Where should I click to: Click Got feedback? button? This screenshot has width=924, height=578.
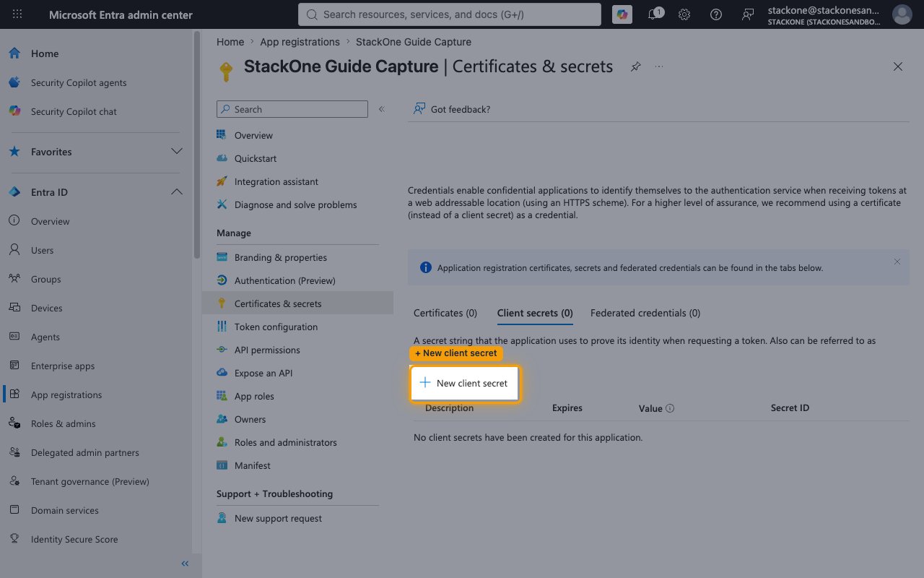tap(452, 109)
